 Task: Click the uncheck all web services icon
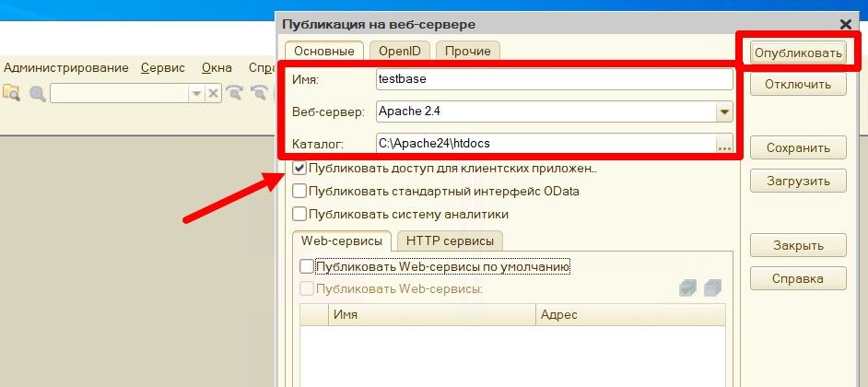pyautogui.click(x=712, y=287)
